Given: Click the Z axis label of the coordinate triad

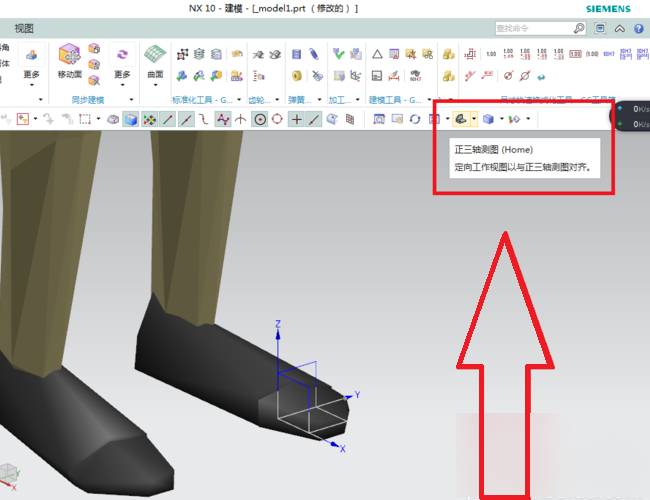Looking at the screenshot, I should (278, 324).
